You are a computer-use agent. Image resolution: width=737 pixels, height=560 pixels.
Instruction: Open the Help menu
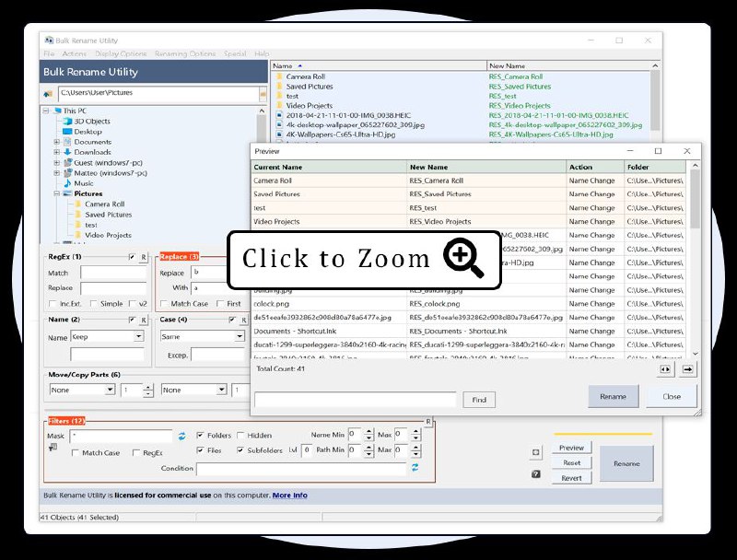pyautogui.click(x=262, y=53)
